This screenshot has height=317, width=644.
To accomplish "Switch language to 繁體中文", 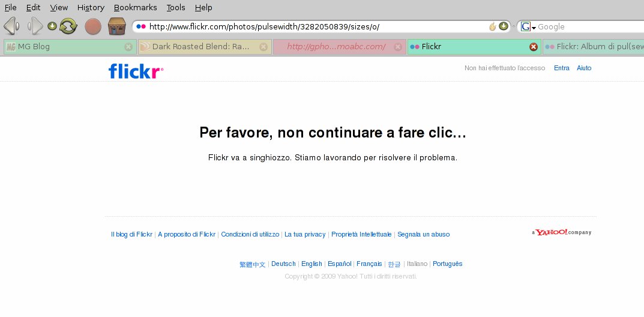I will click(253, 264).
